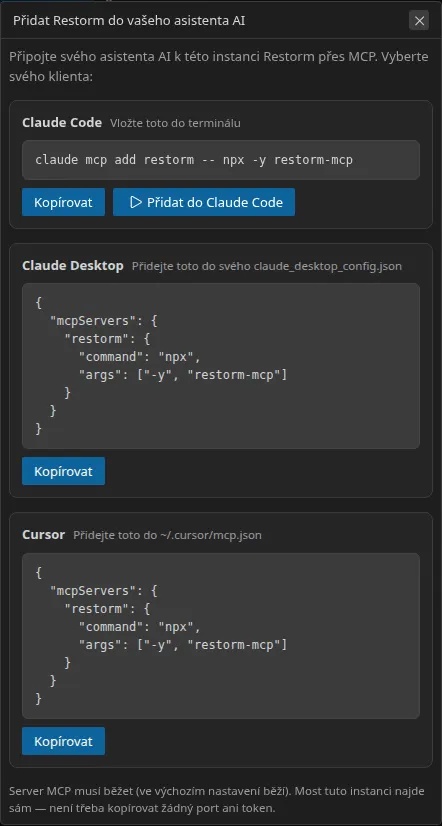Copy the Claude Desktop JSON config
Image resolution: width=442 pixels, height=826 pixels.
click(x=63, y=471)
